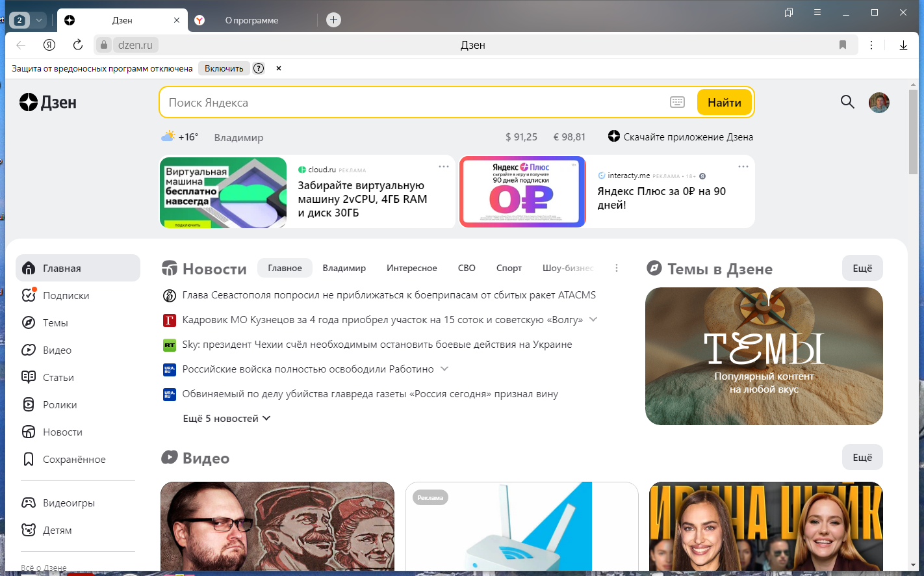Select the Главное news tab
924x576 pixels.
[x=285, y=268]
